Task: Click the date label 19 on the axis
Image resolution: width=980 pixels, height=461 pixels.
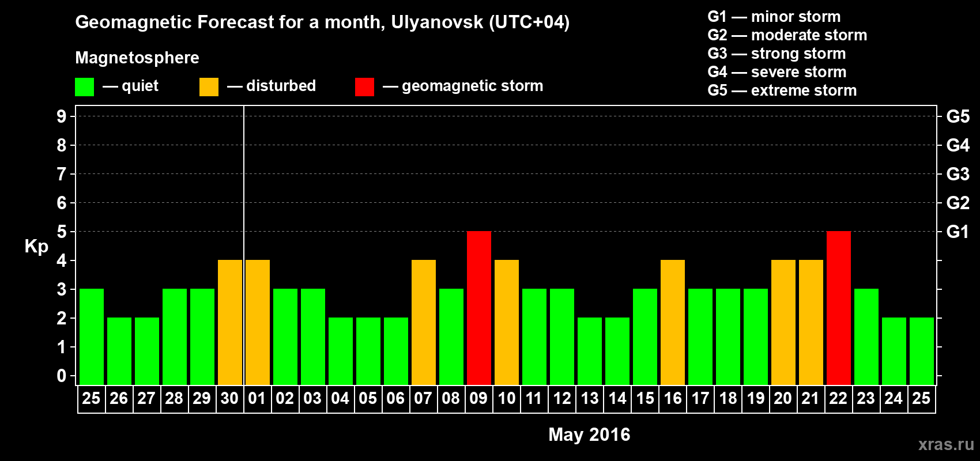Action: [755, 399]
